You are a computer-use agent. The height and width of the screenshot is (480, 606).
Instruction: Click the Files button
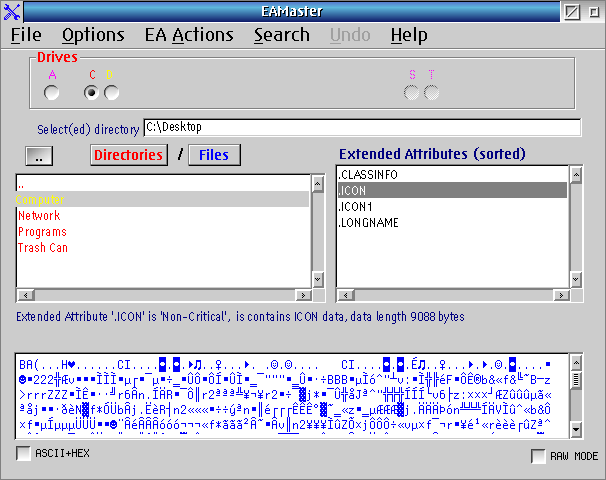pyautogui.click(x=214, y=155)
